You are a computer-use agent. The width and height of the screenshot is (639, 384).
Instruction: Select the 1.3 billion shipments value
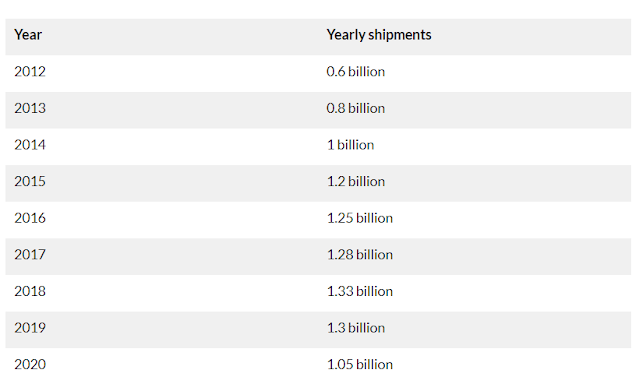(x=356, y=328)
